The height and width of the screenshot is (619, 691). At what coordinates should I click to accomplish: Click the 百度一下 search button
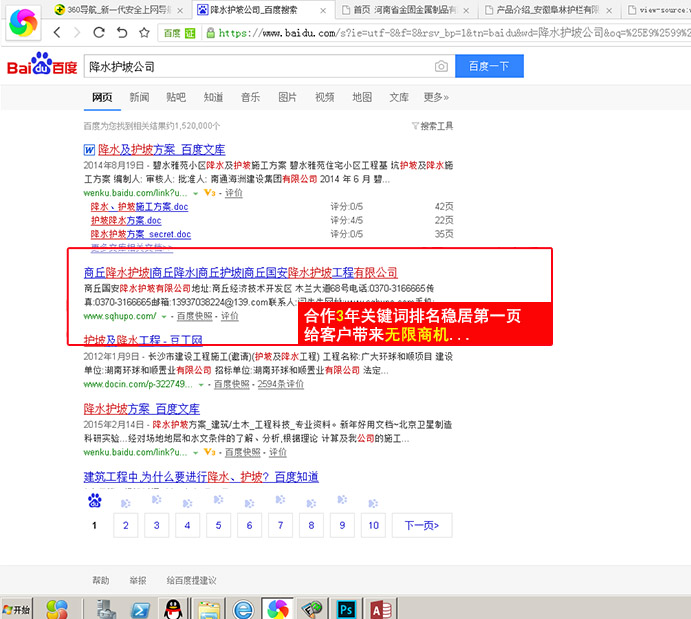[489, 66]
